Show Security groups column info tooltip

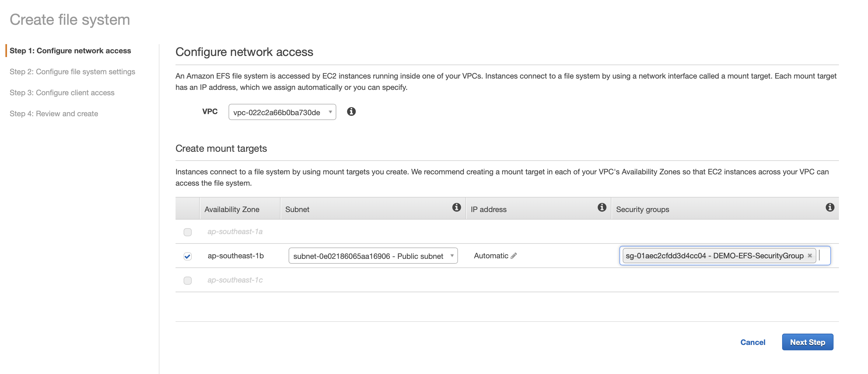829,207
